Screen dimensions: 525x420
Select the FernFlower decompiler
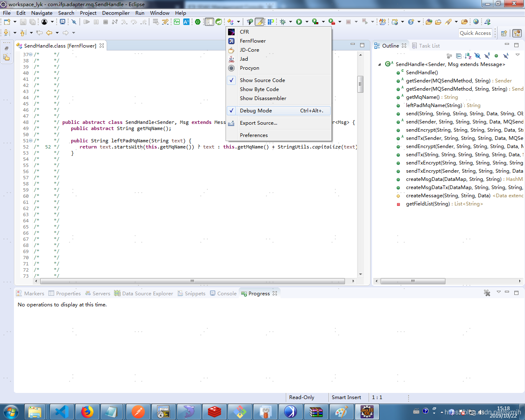(253, 41)
